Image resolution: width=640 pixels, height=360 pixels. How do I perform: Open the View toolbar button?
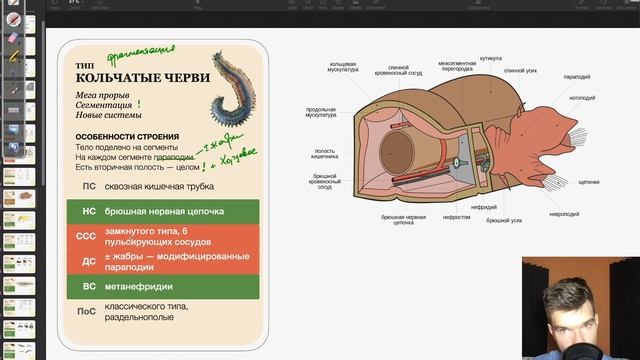tap(54, 4)
